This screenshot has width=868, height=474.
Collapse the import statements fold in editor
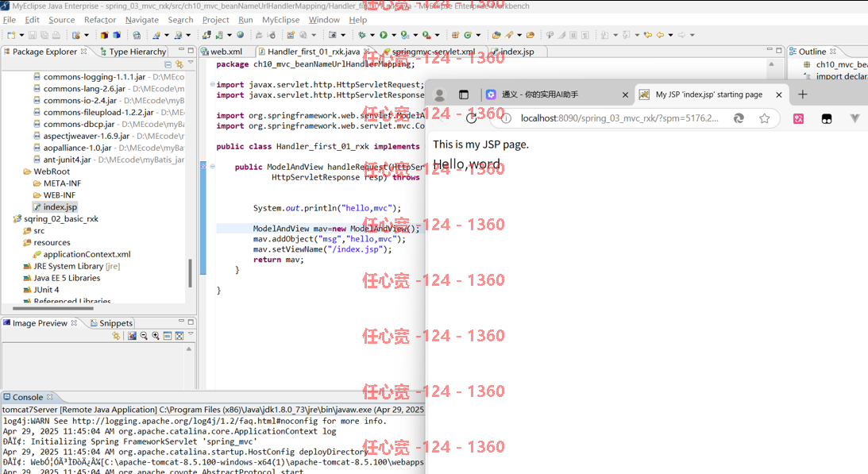pyautogui.click(x=213, y=85)
